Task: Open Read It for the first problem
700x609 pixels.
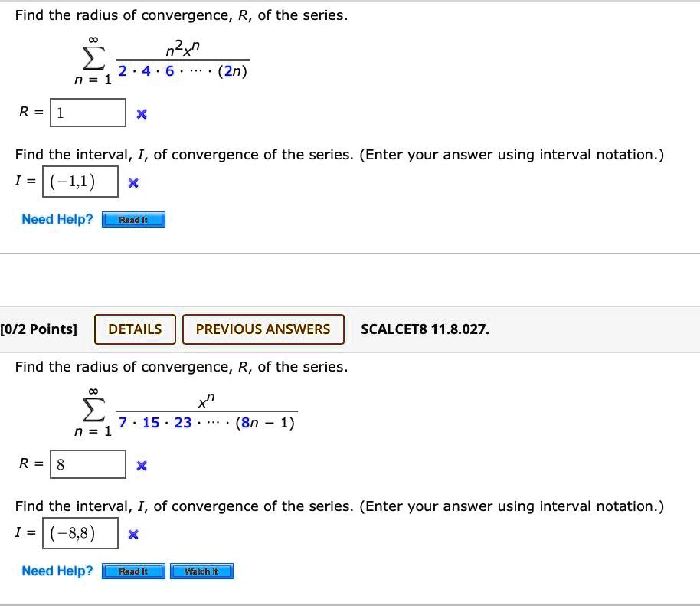Action: tap(133, 220)
